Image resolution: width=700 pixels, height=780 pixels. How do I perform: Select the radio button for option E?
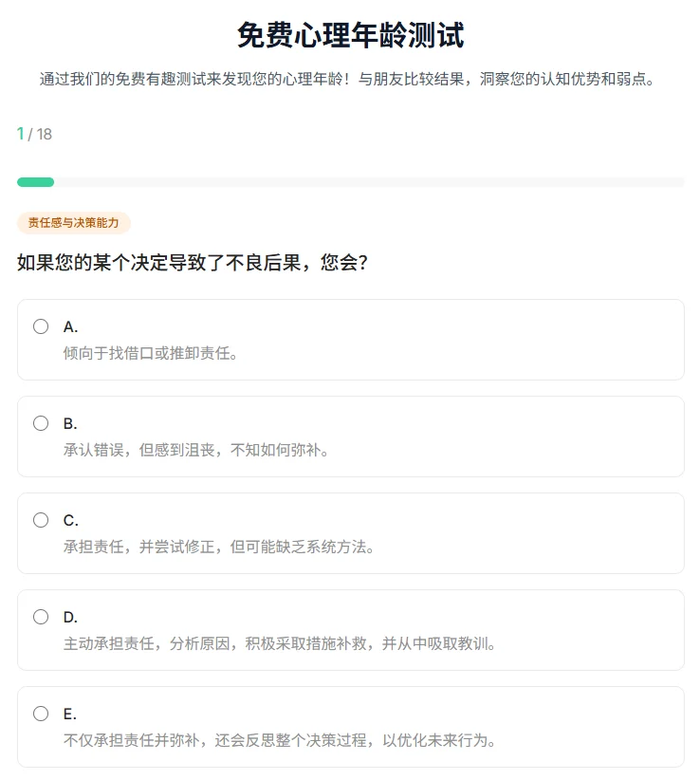click(x=40, y=713)
